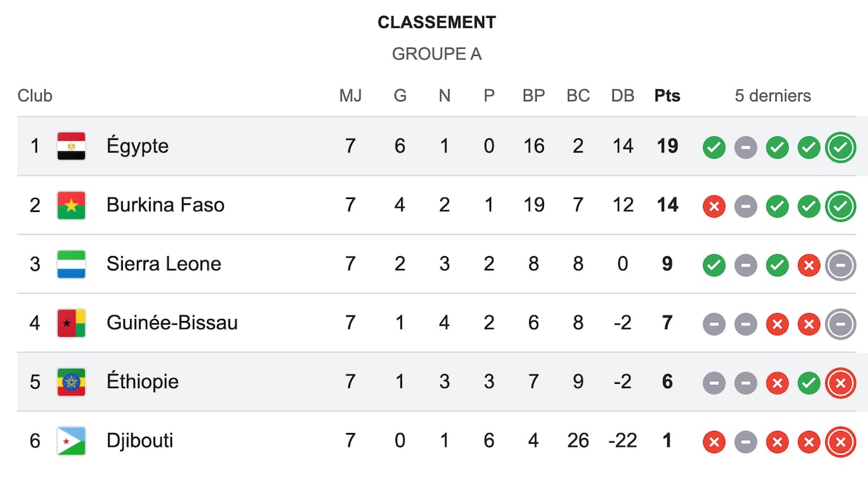Open the Burkina Faso team link
Screen dimensions: 868x488
(x=165, y=205)
